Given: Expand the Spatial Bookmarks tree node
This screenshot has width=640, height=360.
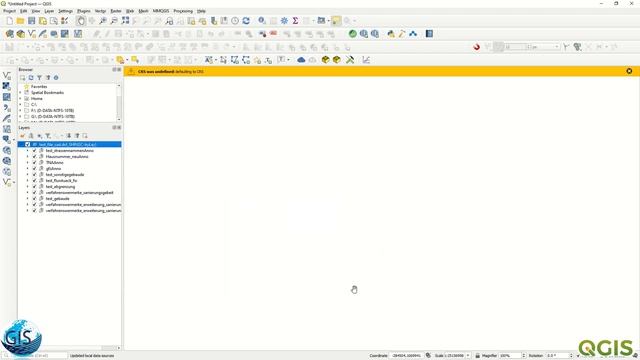Looking at the screenshot, I should (20, 93).
